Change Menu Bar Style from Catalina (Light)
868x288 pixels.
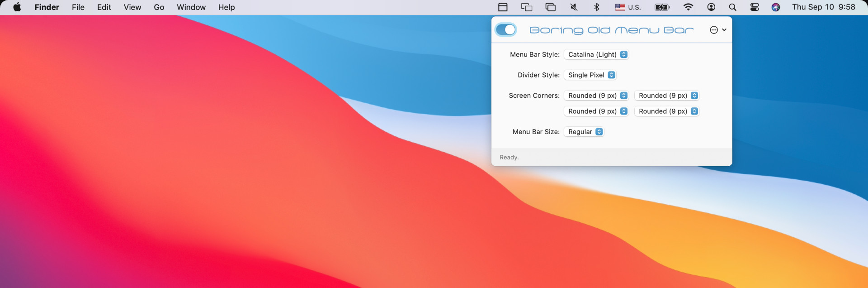(x=596, y=54)
